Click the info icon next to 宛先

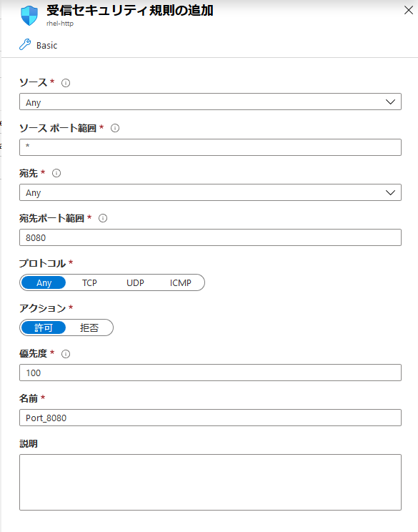coord(56,173)
